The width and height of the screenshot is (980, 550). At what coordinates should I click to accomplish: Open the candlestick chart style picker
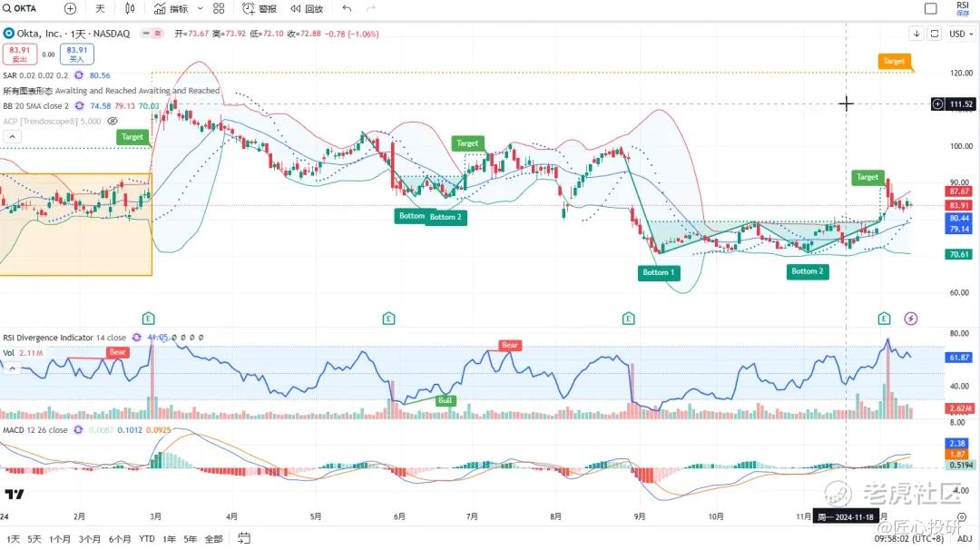[x=130, y=8]
